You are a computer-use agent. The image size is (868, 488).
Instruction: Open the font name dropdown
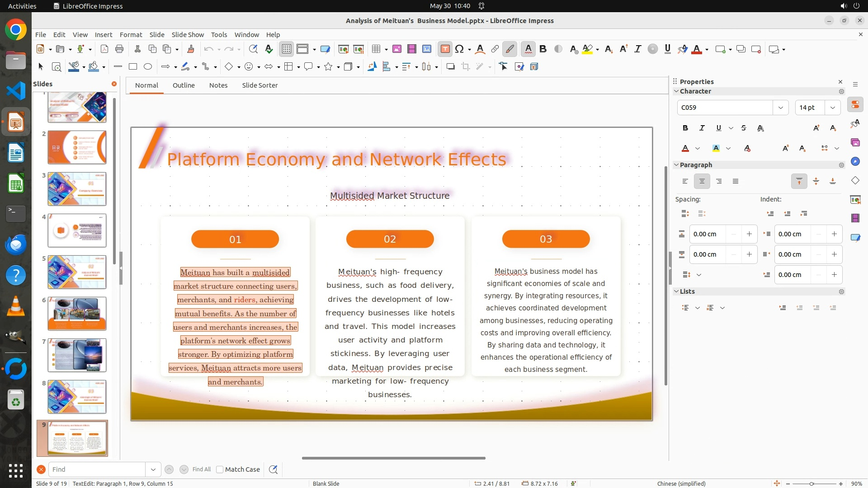780,108
